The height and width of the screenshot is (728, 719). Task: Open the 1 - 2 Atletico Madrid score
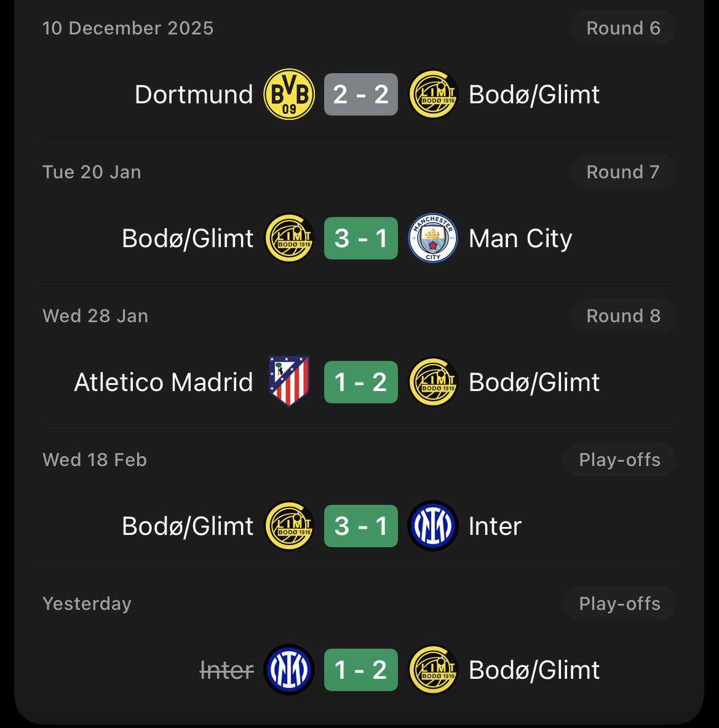point(361,382)
